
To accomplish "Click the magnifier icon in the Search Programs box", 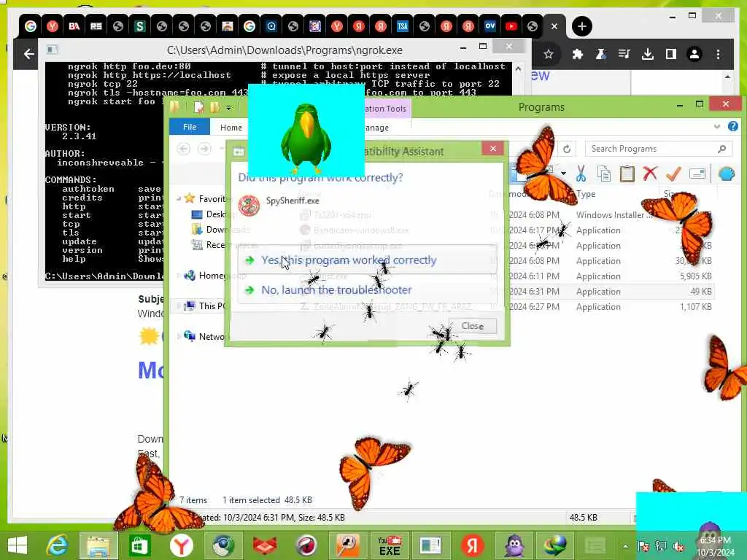I will 721,149.
